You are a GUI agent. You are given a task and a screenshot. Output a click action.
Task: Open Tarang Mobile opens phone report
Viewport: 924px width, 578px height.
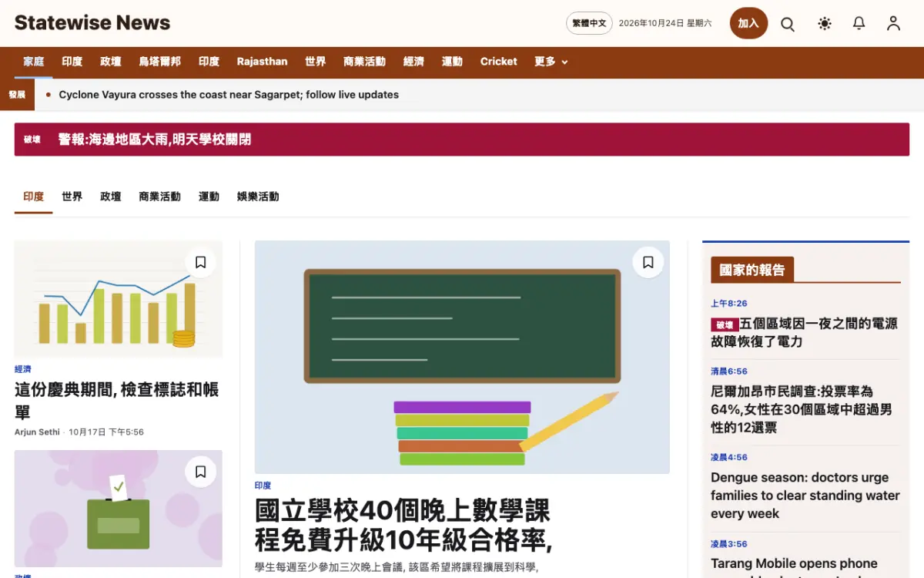794,567
